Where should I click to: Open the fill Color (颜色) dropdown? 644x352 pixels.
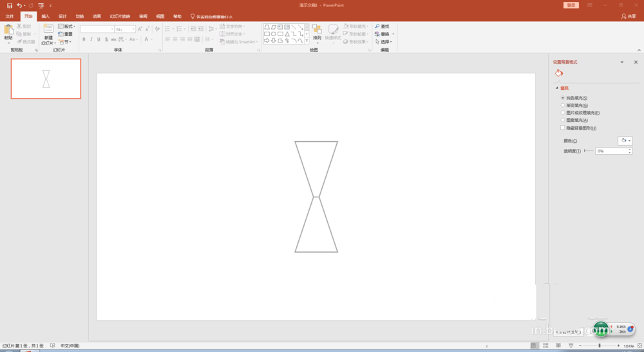point(625,141)
